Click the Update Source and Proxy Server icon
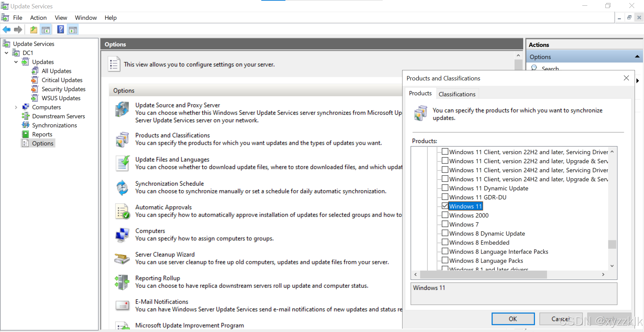 [122, 110]
